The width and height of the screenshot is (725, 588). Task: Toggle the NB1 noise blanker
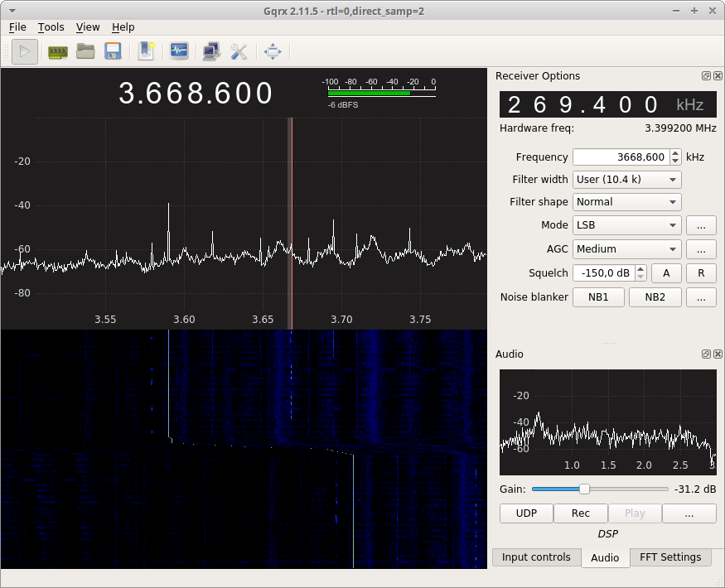pos(598,297)
